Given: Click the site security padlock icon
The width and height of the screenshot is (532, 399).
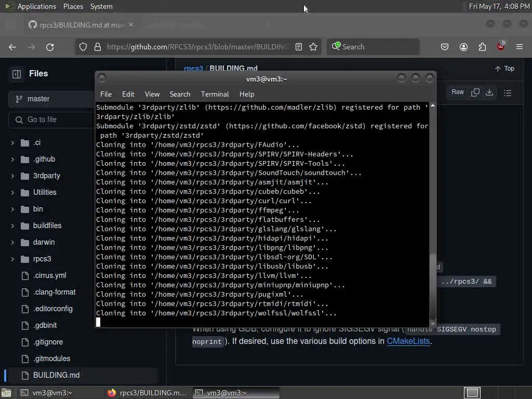Looking at the screenshot, I should pyautogui.click(x=98, y=47).
